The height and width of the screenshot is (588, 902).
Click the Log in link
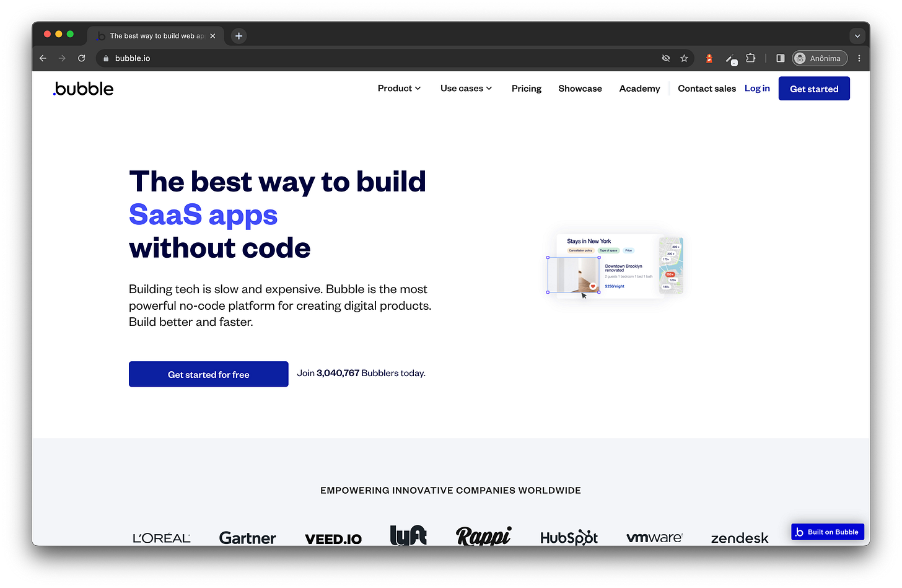[757, 89]
